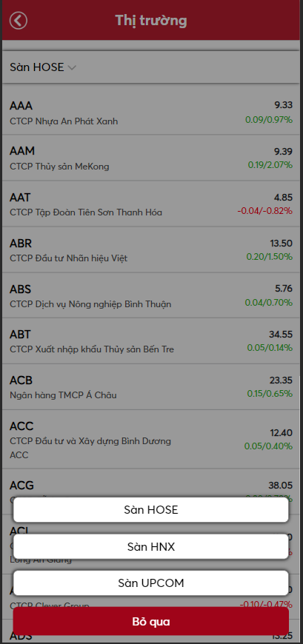The height and width of the screenshot is (644, 303).
Task: Click ACB price value 23.35
Action: click(281, 380)
